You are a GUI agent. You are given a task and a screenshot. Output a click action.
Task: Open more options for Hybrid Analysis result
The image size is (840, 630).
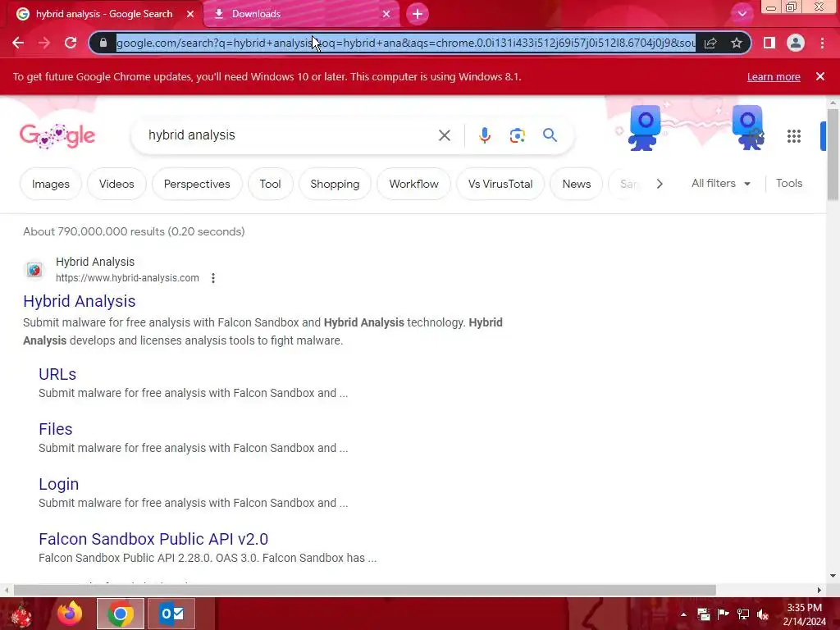tap(213, 278)
